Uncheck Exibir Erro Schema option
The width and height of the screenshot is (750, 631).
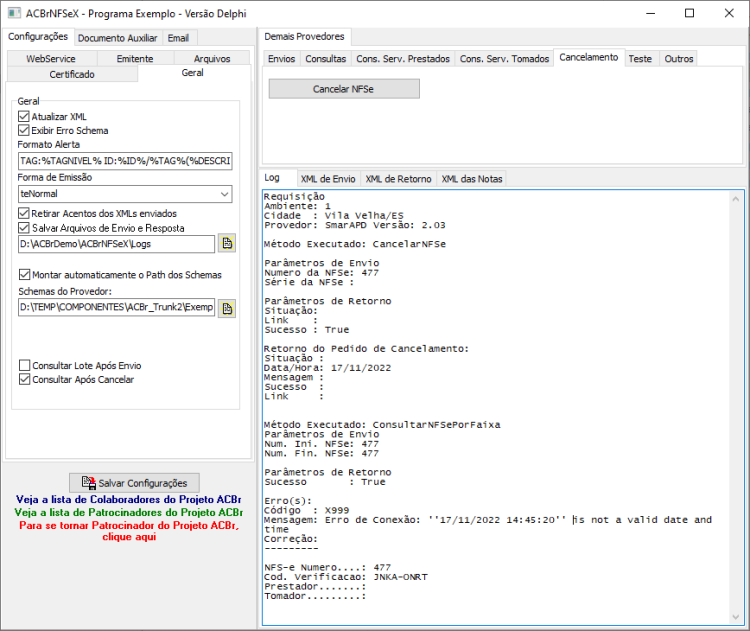24,130
